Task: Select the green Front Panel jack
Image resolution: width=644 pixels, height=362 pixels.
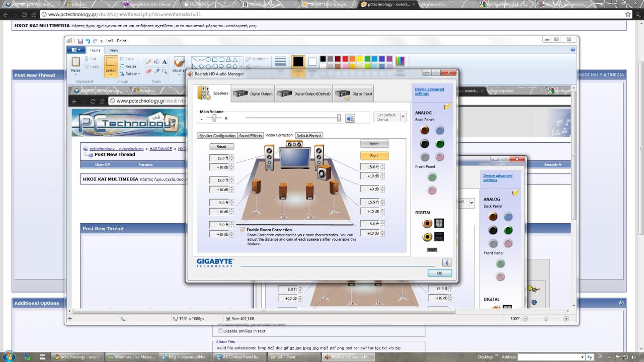Action: pos(432,177)
